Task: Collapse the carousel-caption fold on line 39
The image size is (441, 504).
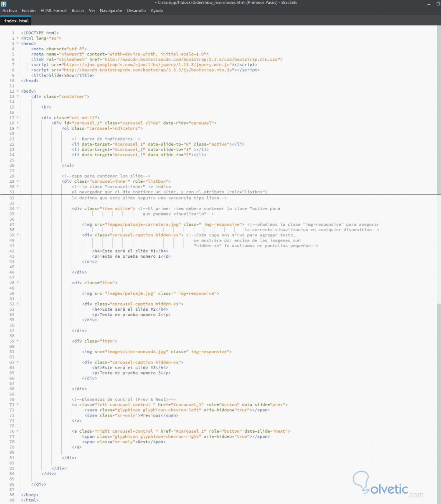Action: point(18,235)
